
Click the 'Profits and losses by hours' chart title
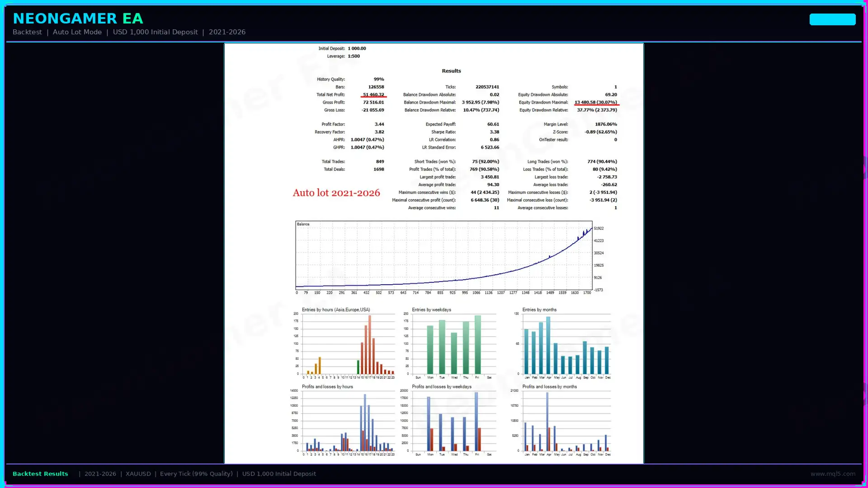coord(327,387)
